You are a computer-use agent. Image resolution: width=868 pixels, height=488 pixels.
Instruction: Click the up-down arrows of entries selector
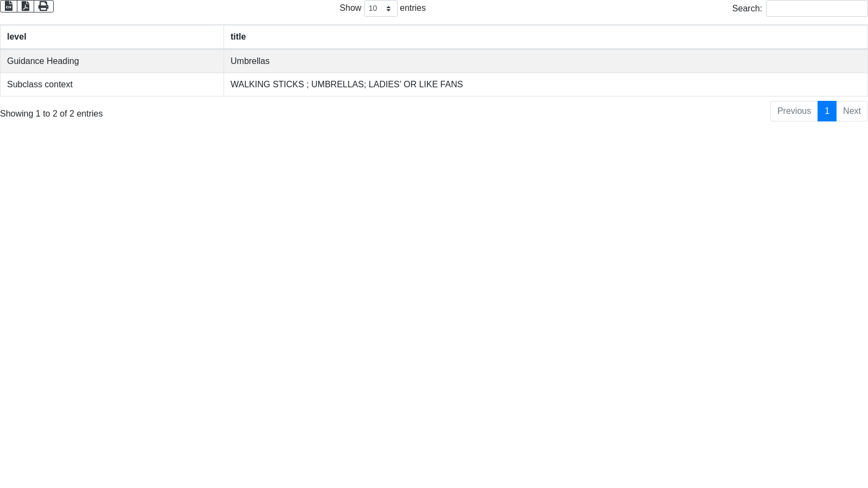388,9
